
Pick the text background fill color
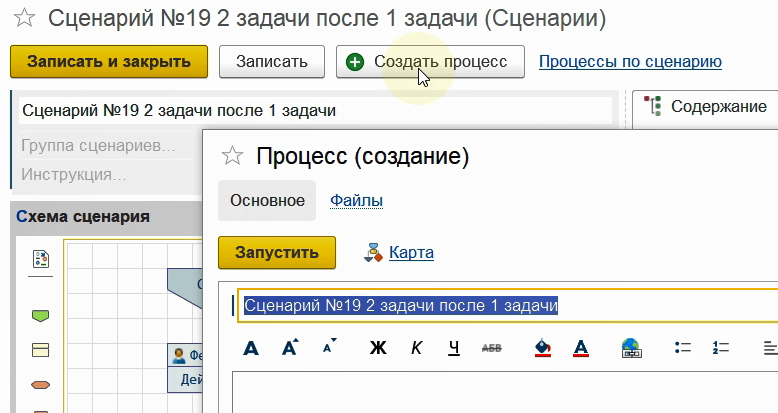pyautogui.click(x=543, y=348)
